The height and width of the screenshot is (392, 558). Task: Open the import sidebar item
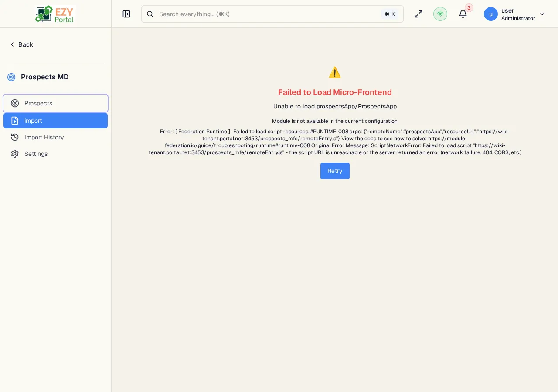pos(55,121)
